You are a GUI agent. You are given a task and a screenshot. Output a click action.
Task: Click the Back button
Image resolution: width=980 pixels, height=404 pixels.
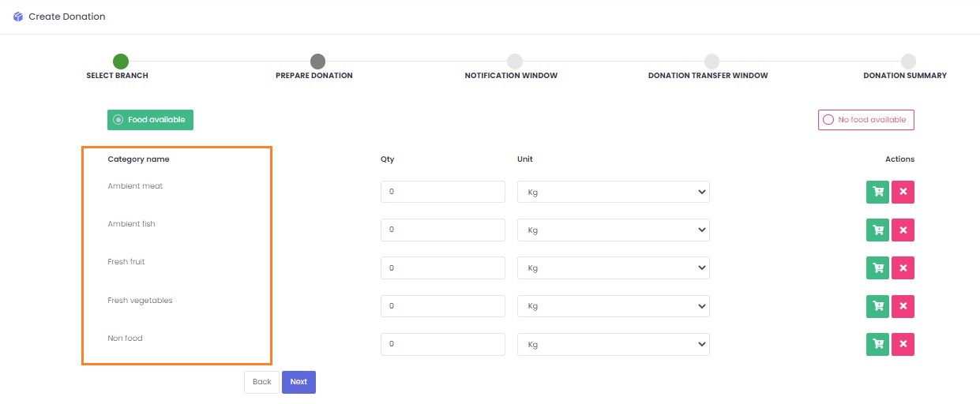[261, 382]
